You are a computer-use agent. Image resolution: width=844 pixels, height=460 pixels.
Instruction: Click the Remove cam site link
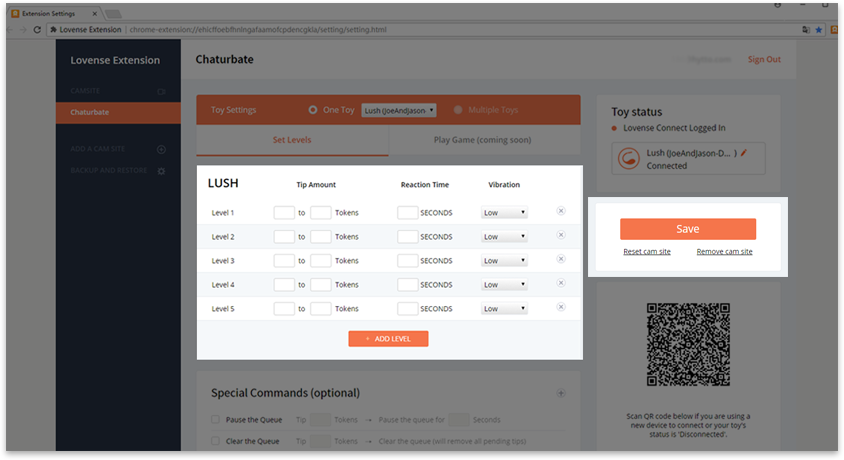pos(724,251)
